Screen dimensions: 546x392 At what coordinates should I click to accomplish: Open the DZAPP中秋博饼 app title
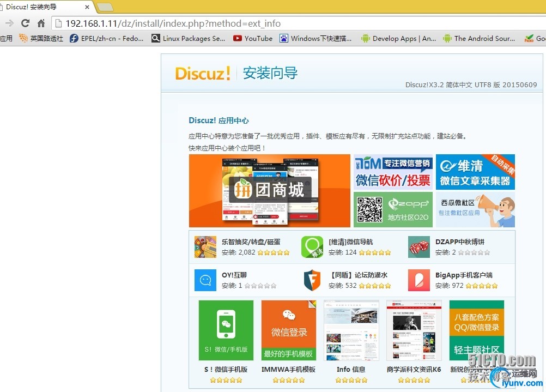click(460, 242)
